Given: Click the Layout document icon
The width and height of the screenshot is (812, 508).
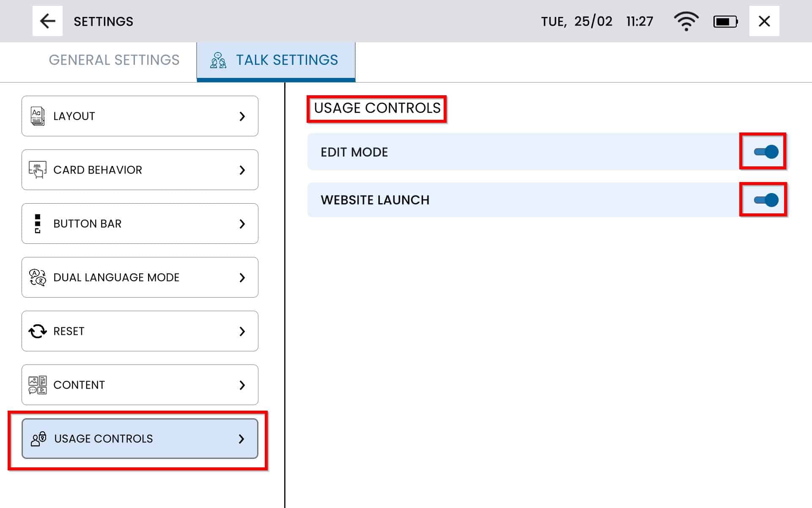Looking at the screenshot, I should [37, 116].
